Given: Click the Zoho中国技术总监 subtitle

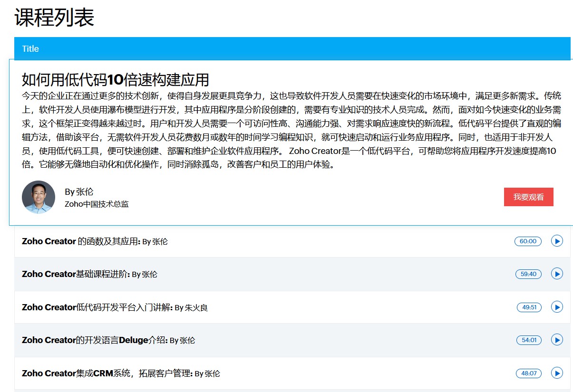Looking at the screenshot, I should pyautogui.click(x=97, y=204).
